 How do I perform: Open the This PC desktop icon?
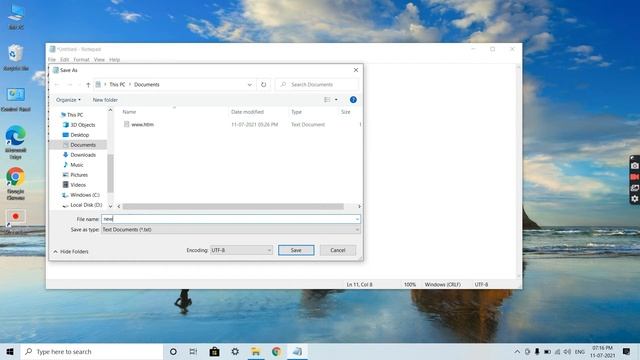[16, 16]
